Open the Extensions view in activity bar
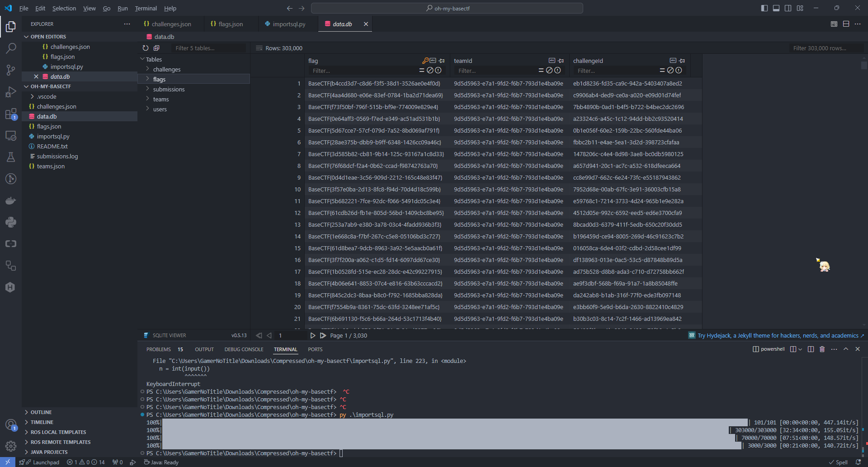Viewport: 868px width, 467px height. [11, 114]
